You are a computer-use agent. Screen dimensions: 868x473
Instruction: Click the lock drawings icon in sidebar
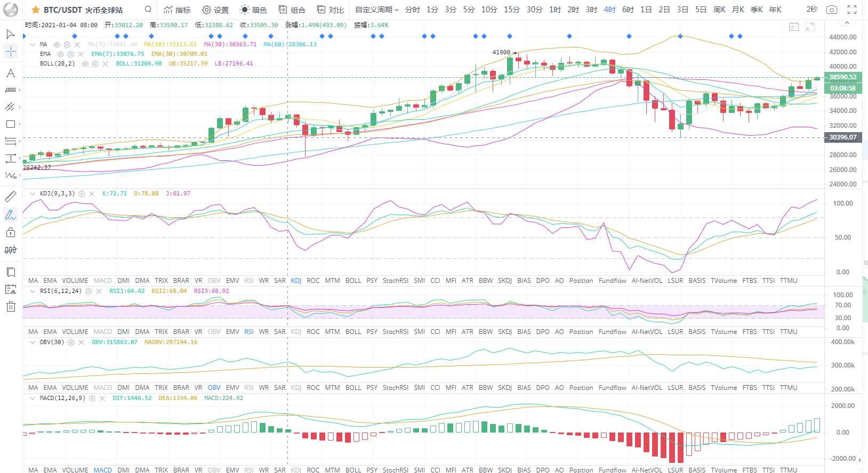tap(10, 232)
